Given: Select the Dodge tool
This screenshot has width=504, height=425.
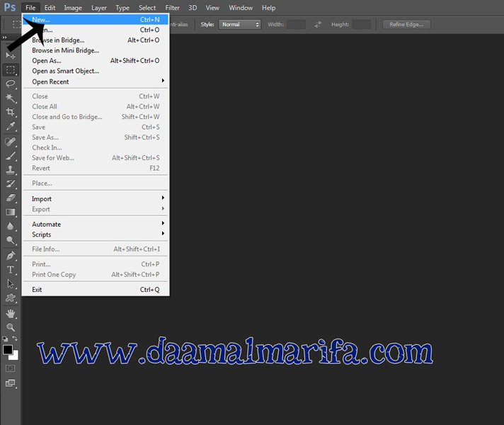Looking at the screenshot, I should point(11,240).
